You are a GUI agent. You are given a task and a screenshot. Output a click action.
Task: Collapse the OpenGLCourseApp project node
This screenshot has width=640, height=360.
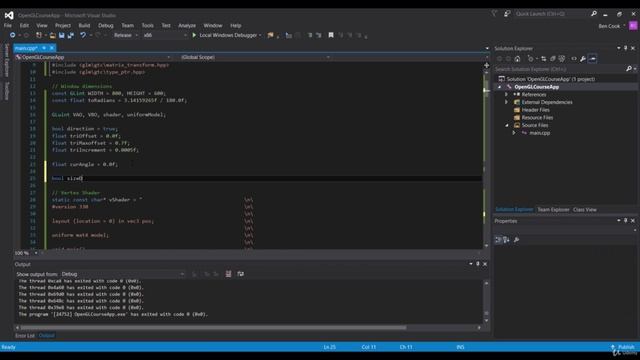(499, 87)
